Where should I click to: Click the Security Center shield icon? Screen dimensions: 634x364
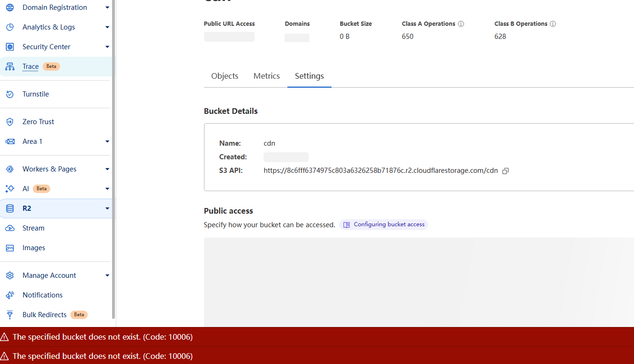10,47
